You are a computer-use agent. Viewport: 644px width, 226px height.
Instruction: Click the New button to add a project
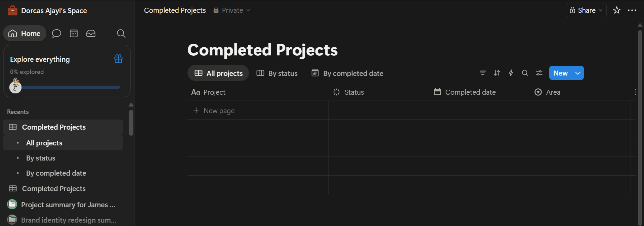pyautogui.click(x=560, y=73)
